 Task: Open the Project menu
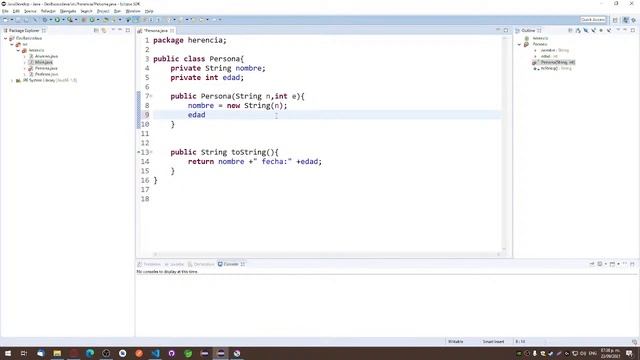[x=103, y=11]
